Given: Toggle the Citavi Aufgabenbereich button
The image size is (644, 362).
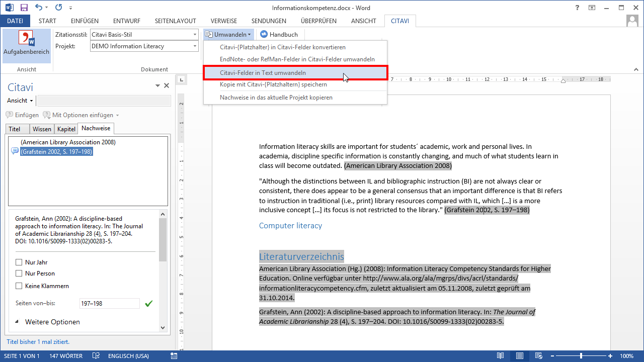Looking at the screenshot, I should pos(27,45).
